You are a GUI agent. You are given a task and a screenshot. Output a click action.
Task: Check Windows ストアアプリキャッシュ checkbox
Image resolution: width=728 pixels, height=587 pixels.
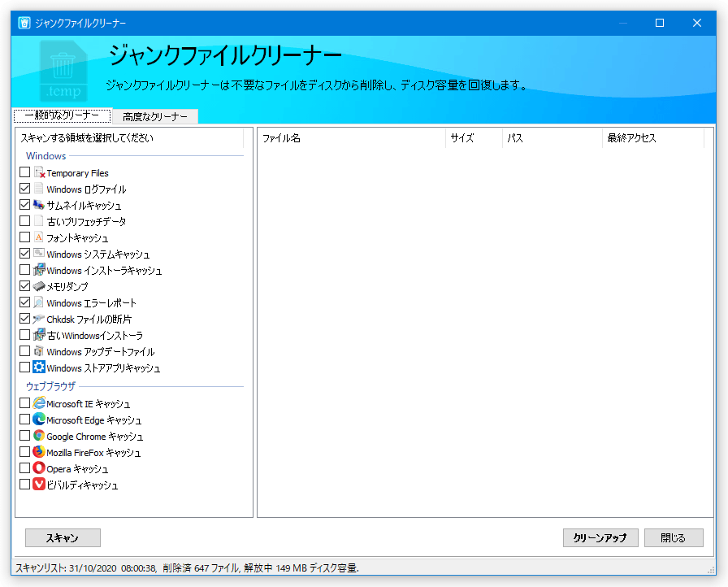click(25, 367)
